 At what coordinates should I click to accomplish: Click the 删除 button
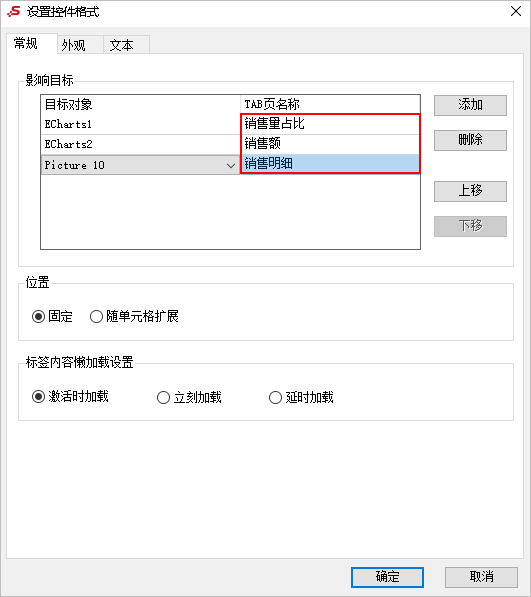[x=470, y=140]
